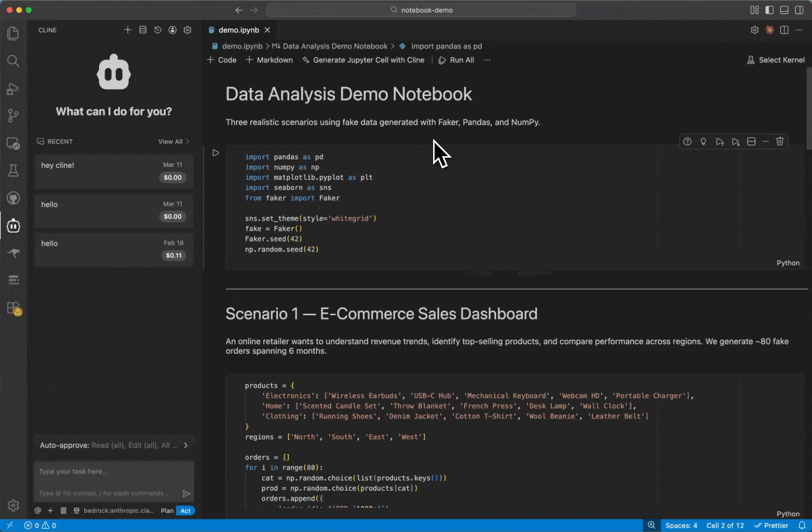Image resolution: width=812 pixels, height=532 pixels.
Task: Focus the 'Type your task here' input
Action: (x=114, y=472)
